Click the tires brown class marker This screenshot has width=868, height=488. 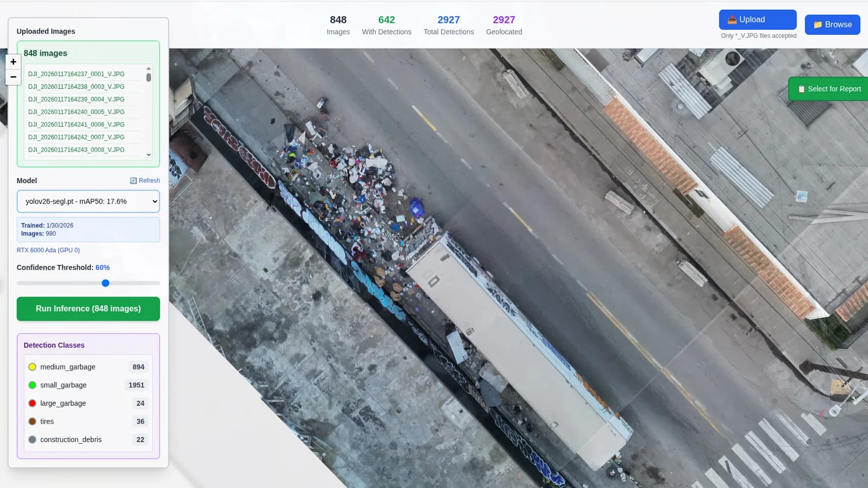click(x=32, y=421)
